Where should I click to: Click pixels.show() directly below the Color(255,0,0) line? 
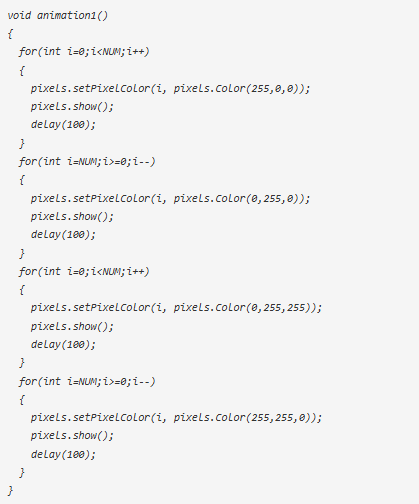pyautogui.click(x=72, y=107)
